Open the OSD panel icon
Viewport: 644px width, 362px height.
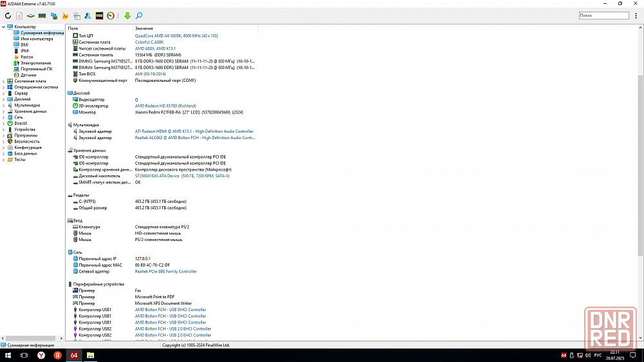coord(99,15)
